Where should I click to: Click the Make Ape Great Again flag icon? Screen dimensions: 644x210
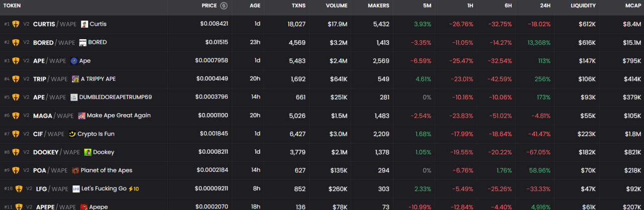click(82, 116)
